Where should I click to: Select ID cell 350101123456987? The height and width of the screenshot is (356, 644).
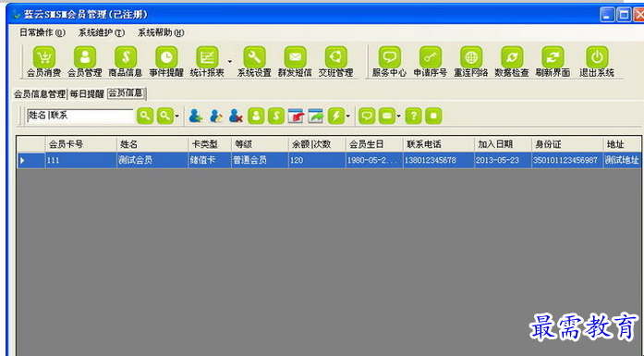(567, 160)
